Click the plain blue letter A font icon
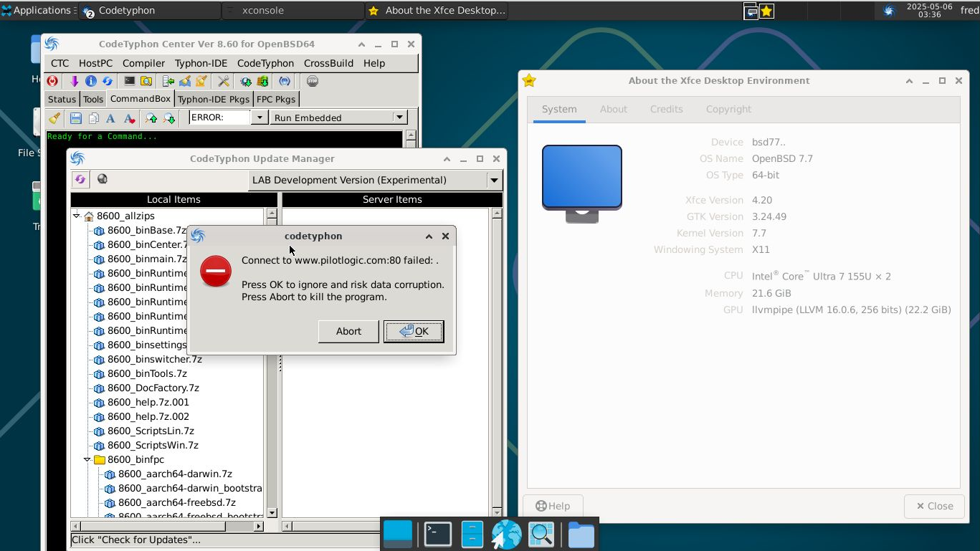The width and height of the screenshot is (980, 551). pos(110,118)
